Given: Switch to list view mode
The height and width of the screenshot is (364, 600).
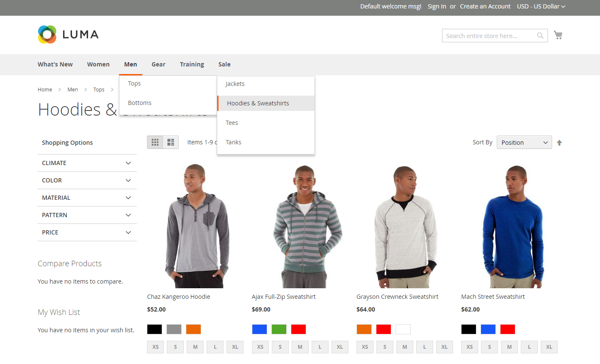Looking at the screenshot, I should 171,142.
